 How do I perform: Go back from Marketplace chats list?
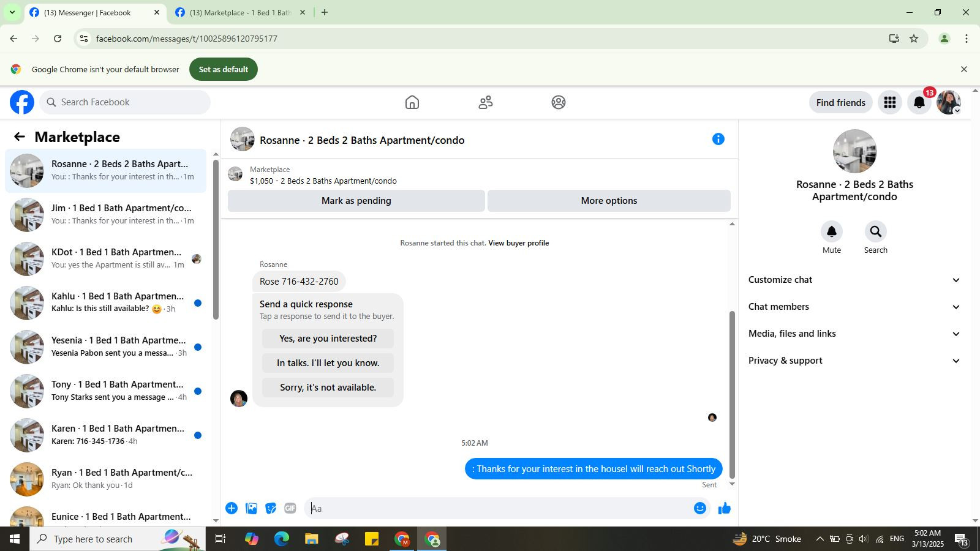point(20,137)
